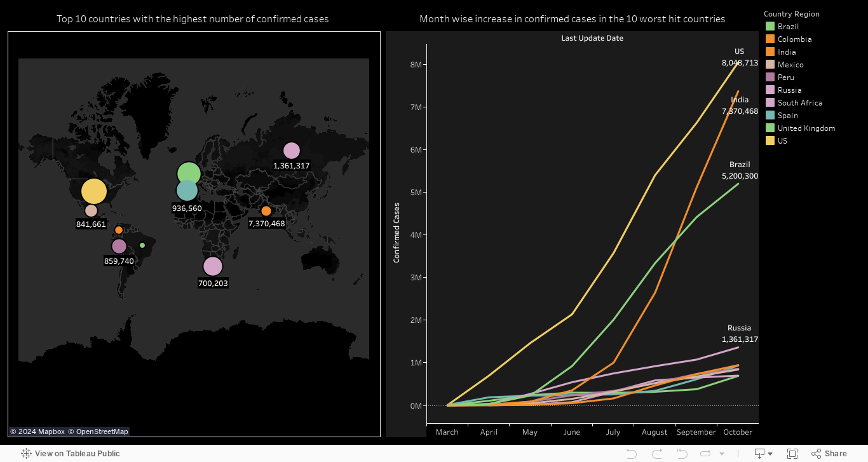Image resolution: width=868 pixels, height=462 pixels.
Task: Select Colombia color swatch in legend
Action: (x=770, y=39)
